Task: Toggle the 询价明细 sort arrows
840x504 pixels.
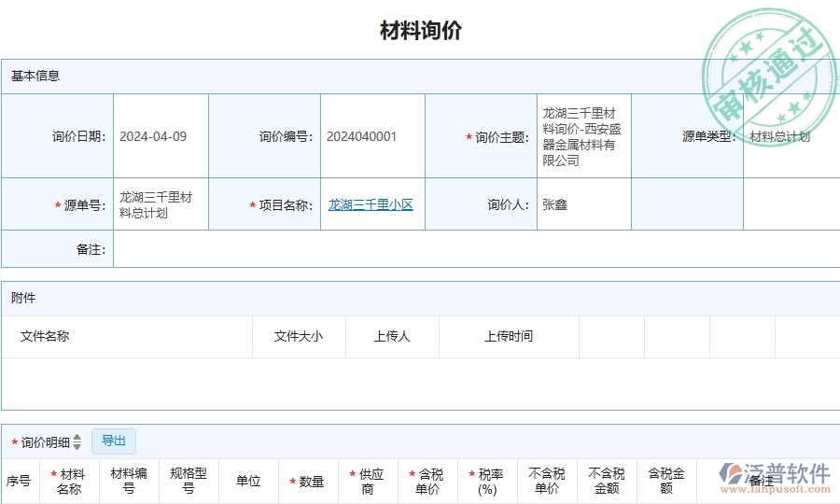Action: pos(77,441)
